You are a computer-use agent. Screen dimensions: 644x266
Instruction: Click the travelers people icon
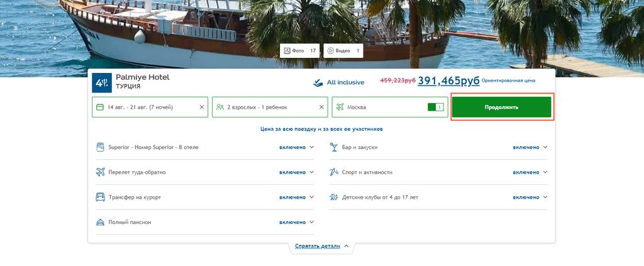pyautogui.click(x=220, y=107)
